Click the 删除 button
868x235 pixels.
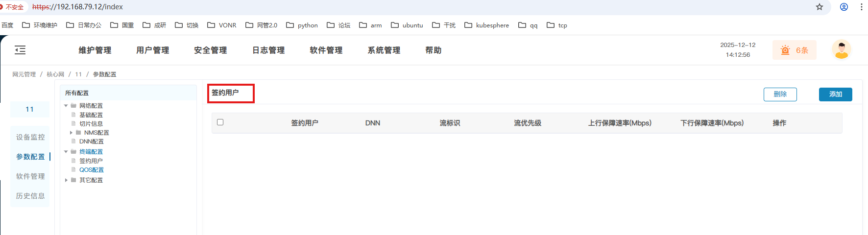coord(780,94)
